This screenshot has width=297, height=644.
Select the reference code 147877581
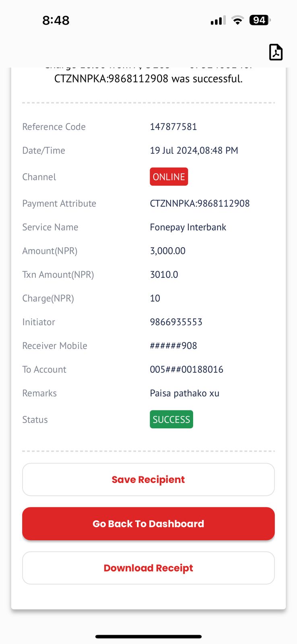(173, 127)
